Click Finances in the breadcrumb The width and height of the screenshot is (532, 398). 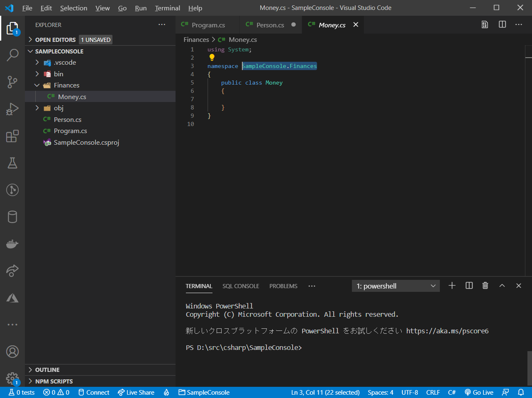[x=196, y=40]
